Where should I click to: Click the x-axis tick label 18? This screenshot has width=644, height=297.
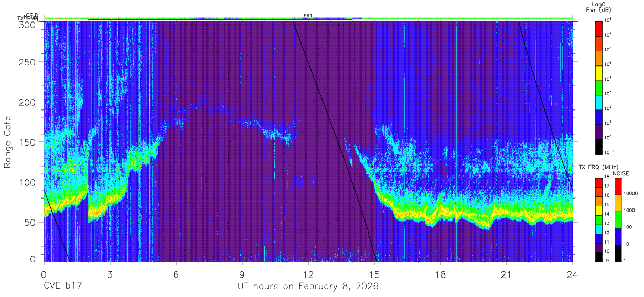(x=441, y=274)
